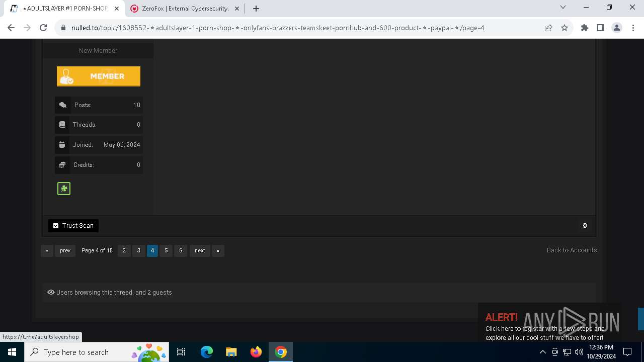Go to page 3 of thread
This screenshot has height=362, width=644.
pos(139,250)
